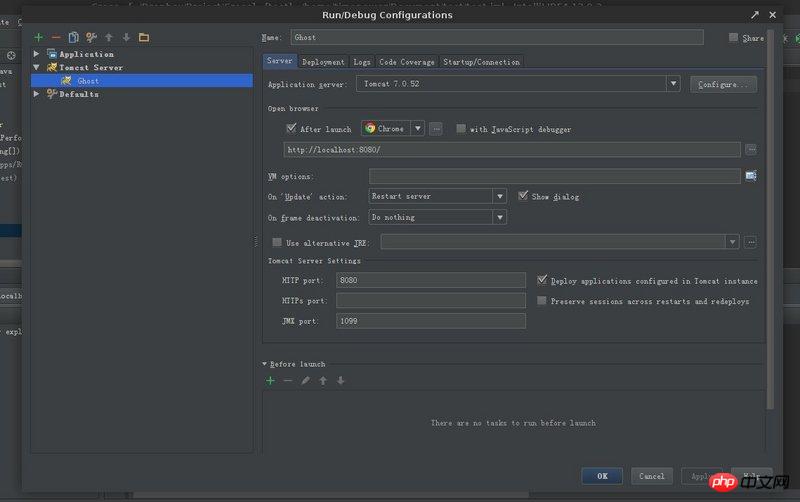The width and height of the screenshot is (800, 502).
Task: Click the HTTPs port field
Action: pyautogui.click(x=431, y=300)
